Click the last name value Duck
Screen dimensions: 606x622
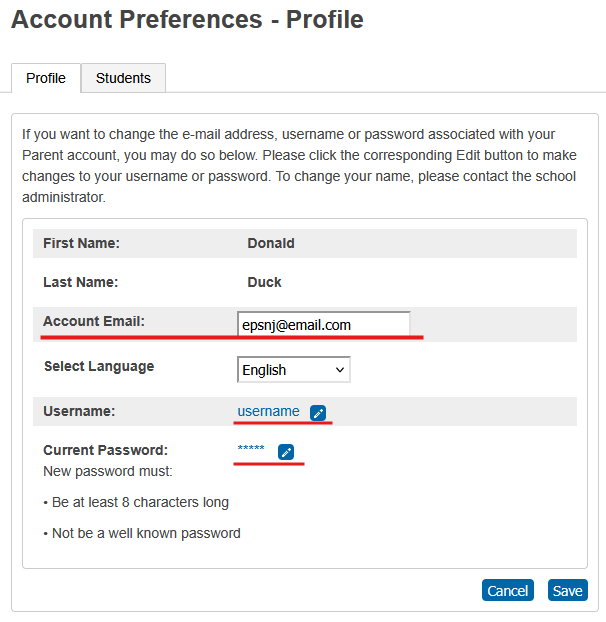click(x=264, y=282)
